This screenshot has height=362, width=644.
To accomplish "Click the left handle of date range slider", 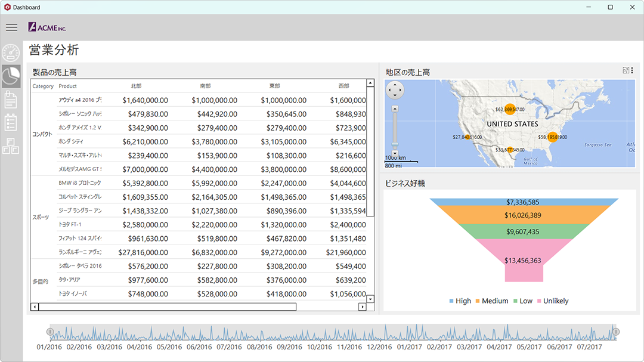I will pos(50,332).
